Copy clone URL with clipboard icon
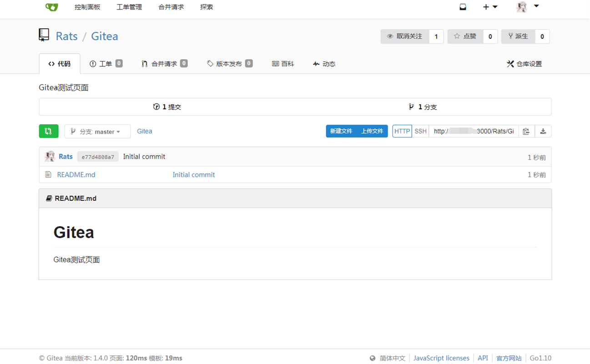The image size is (590, 364). point(526,131)
